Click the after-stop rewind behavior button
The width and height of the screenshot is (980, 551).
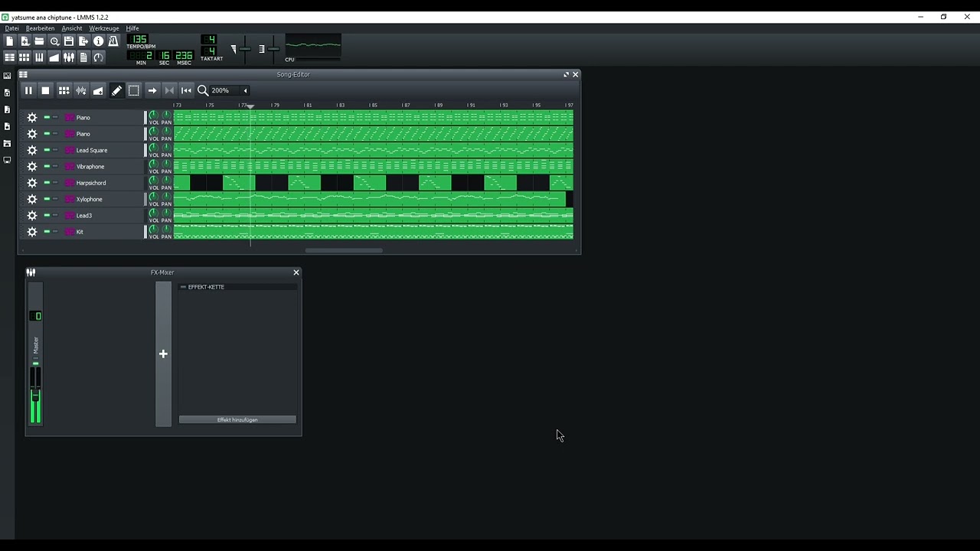(x=186, y=90)
